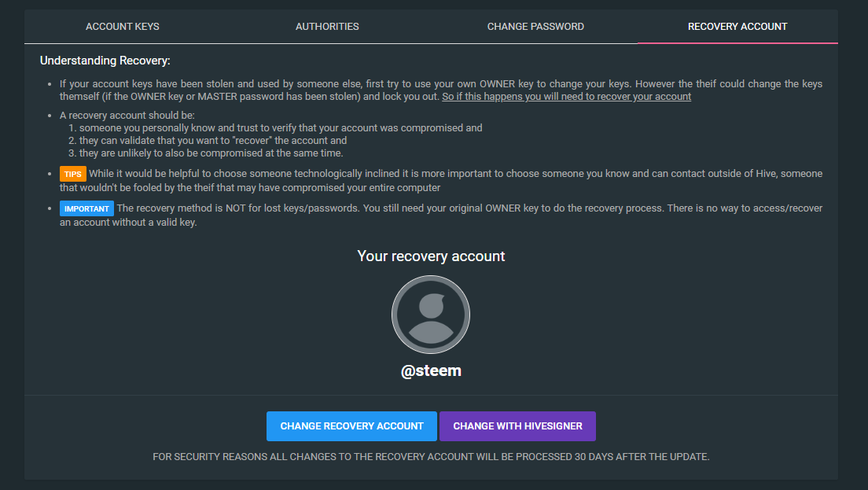The width and height of the screenshot is (868, 490).
Task: Click the 30 days security notice text
Action: point(431,457)
